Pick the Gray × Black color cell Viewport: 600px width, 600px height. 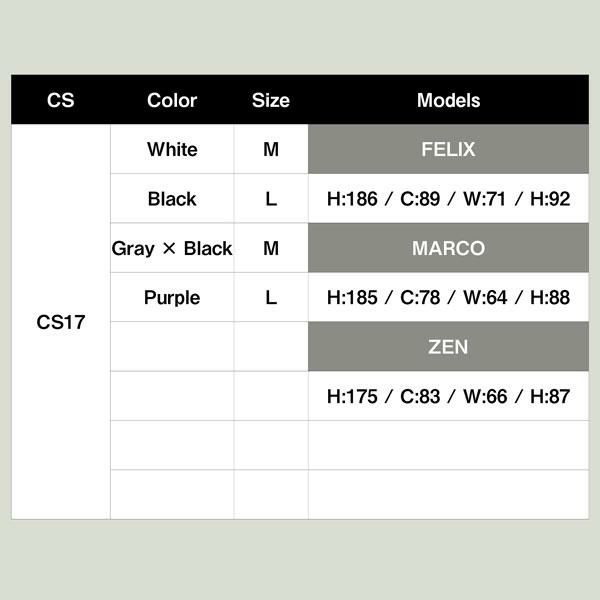pos(172,248)
